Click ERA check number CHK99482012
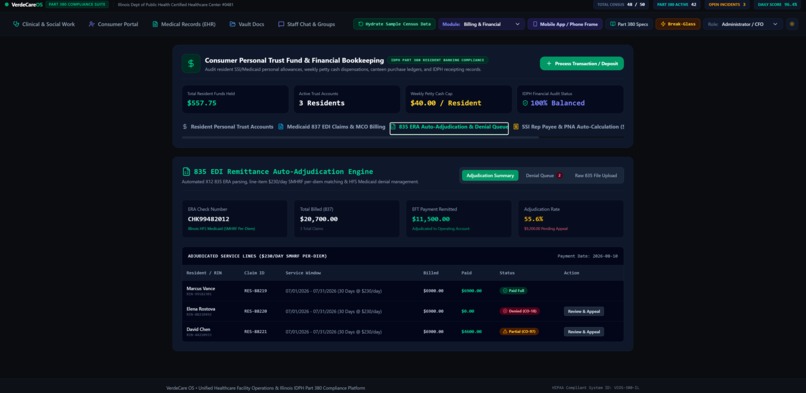The height and width of the screenshot is (393, 806). 209,219
